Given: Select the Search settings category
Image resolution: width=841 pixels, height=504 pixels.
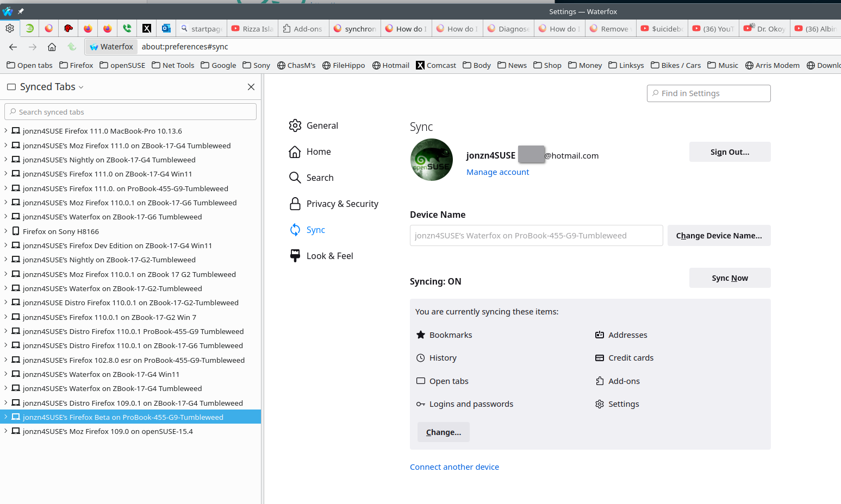Looking at the screenshot, I should [x=320, y=178].
